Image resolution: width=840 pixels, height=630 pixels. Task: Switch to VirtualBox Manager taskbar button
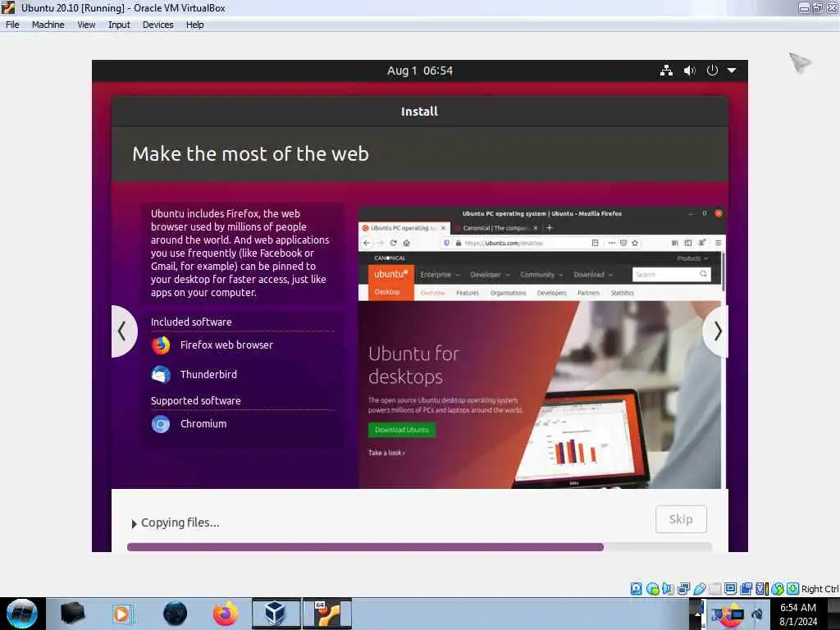coord(276,614)
